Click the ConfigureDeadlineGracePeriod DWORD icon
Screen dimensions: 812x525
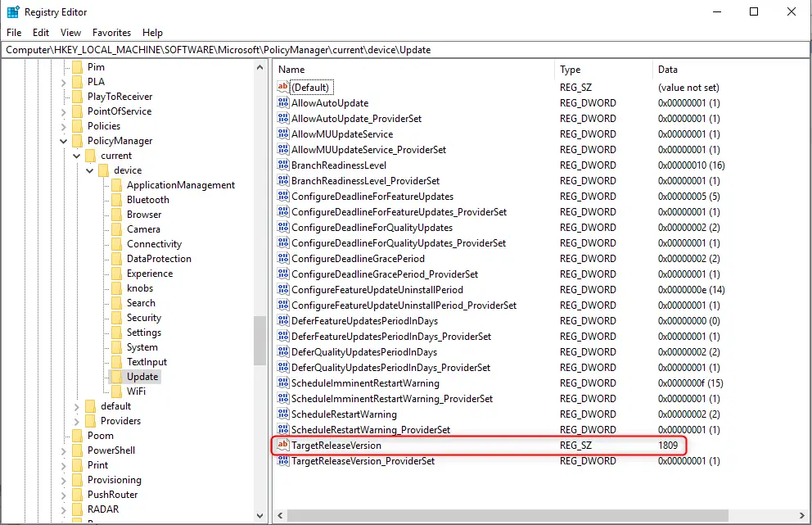pyautogui.click(x=282, y=258)
